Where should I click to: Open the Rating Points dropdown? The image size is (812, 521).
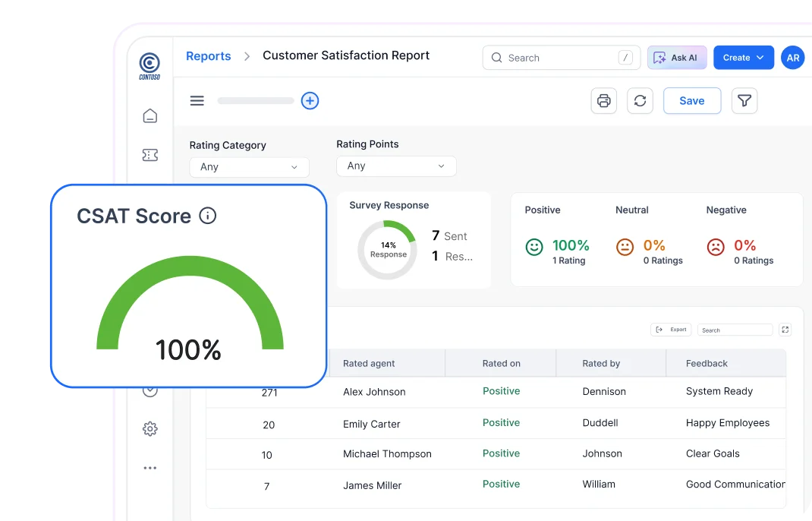[x=396, y=166]
